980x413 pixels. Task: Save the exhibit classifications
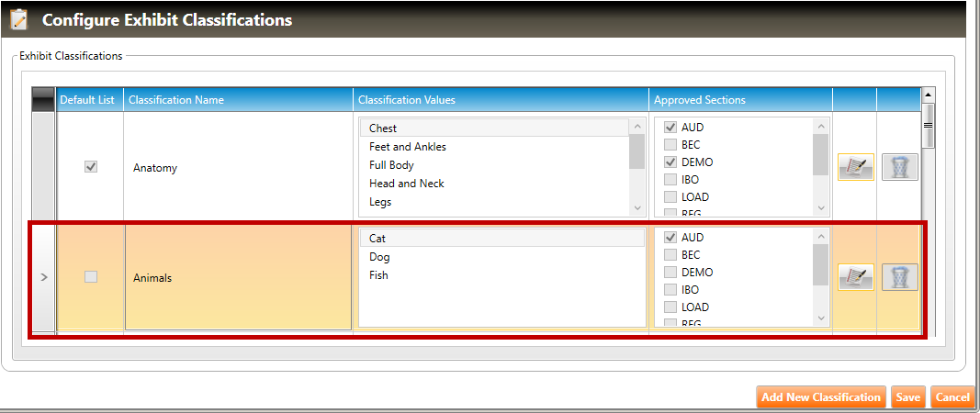point(908,397)
